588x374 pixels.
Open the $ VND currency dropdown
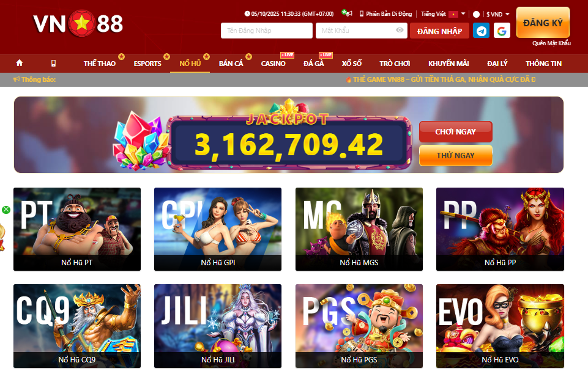pos(498,14)
